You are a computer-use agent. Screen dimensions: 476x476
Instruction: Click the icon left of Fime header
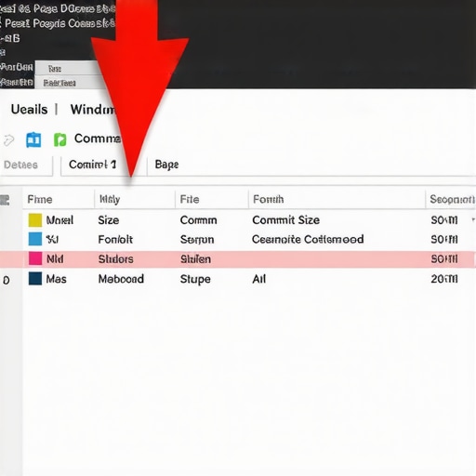(x=5, y=200)
